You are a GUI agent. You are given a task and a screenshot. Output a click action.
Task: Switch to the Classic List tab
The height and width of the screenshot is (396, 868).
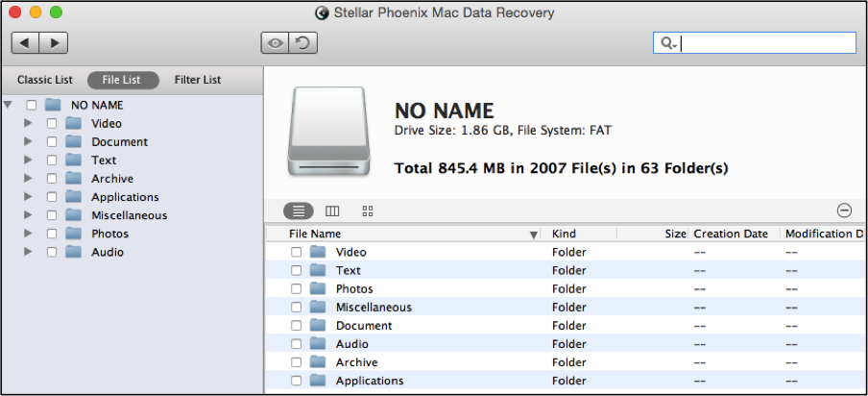[45, 80]
